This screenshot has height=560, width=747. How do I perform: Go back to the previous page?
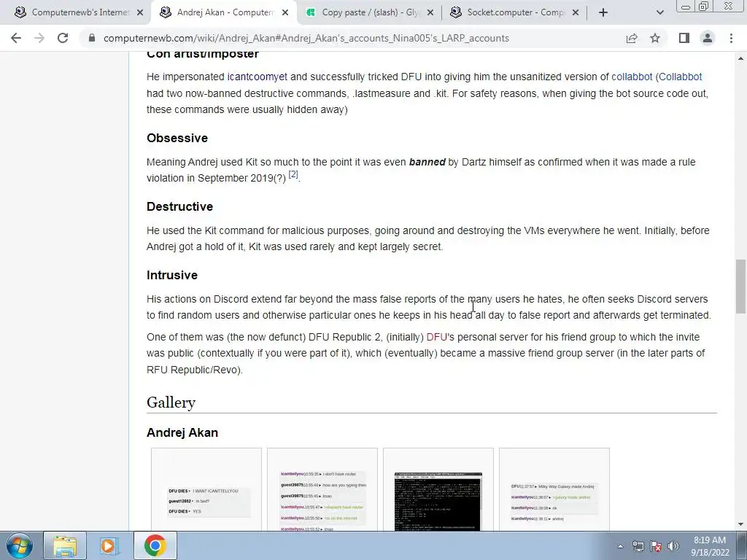coord(16,38)
